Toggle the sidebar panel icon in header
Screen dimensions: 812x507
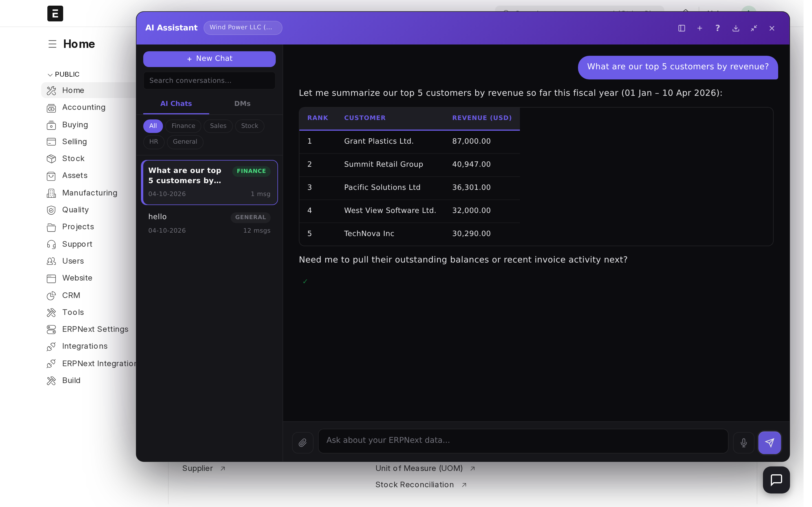[681, 28]
